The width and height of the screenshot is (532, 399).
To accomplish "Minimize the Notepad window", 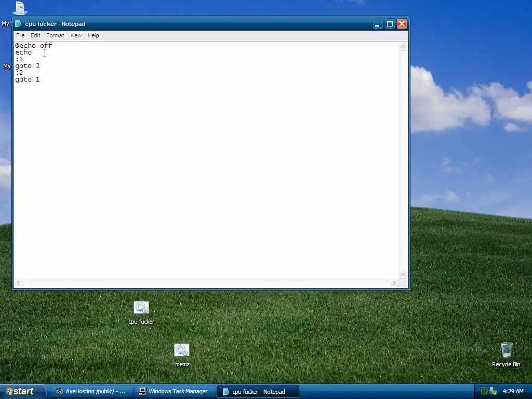I will point(377,24).
